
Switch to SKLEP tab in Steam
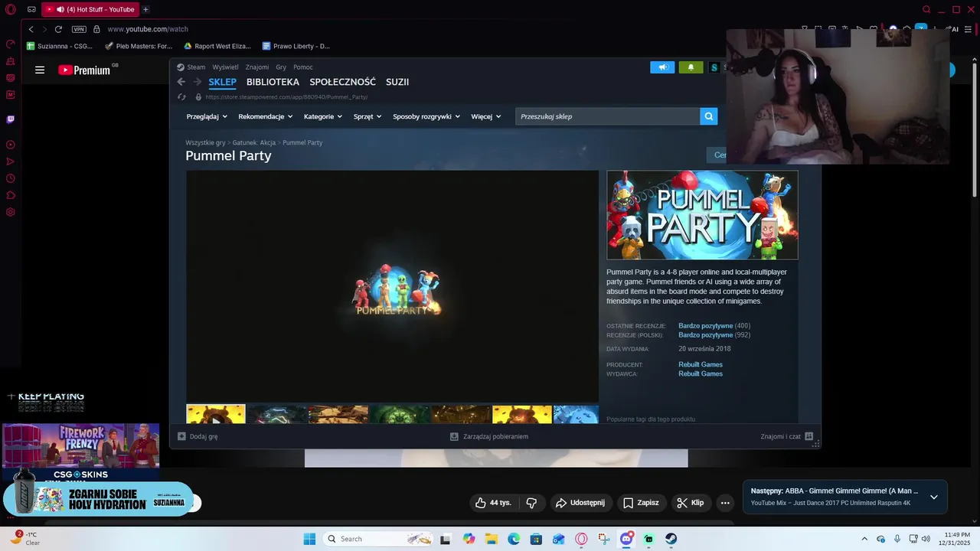(x=222, y=82)
